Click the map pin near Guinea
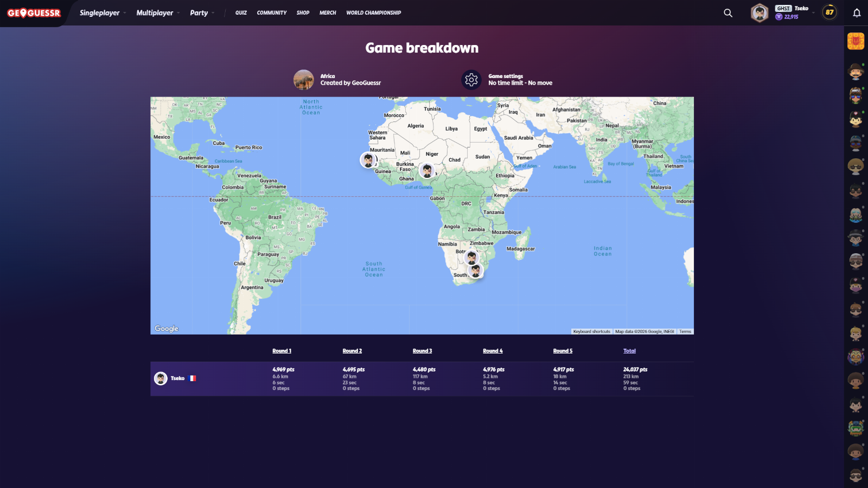Image resolution: width=868 pixels, height=488 pixels. pos(368,160)
